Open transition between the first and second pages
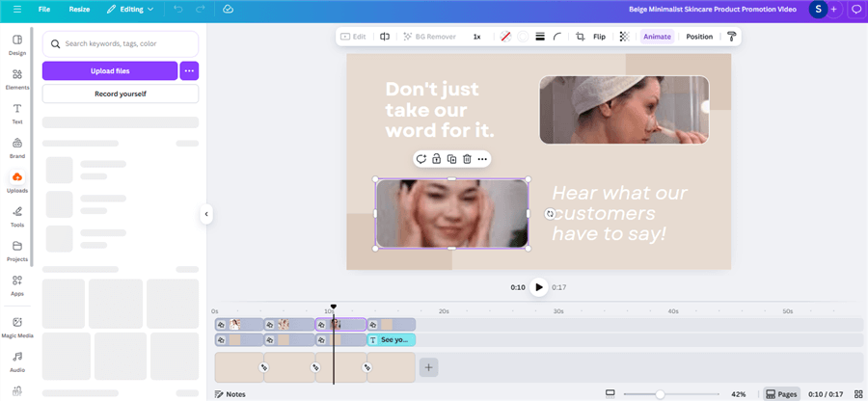868x401 pixels. click(264, 367)
